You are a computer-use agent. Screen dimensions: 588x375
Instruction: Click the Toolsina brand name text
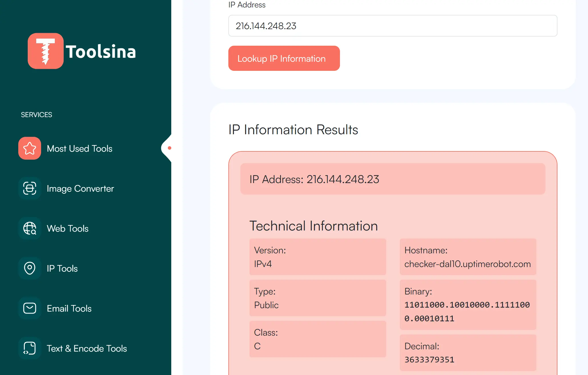click(x=101, y=52)
